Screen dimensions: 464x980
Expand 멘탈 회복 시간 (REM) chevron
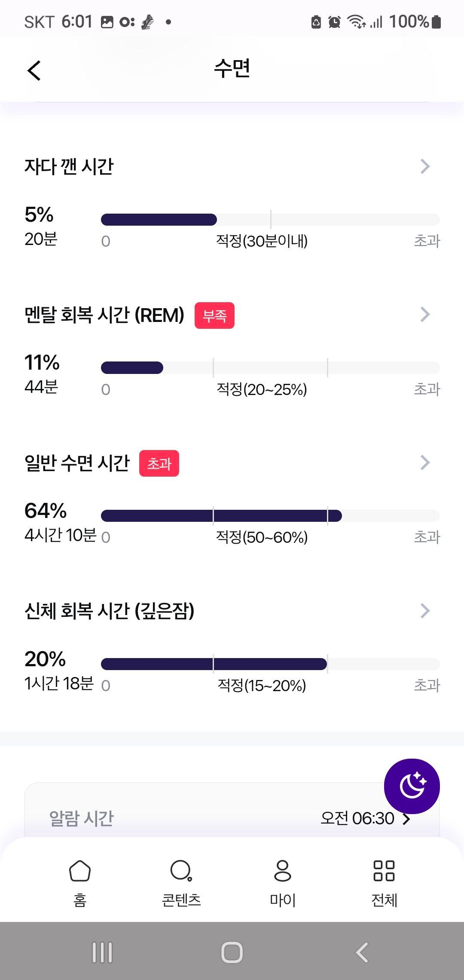coord(425,315)
